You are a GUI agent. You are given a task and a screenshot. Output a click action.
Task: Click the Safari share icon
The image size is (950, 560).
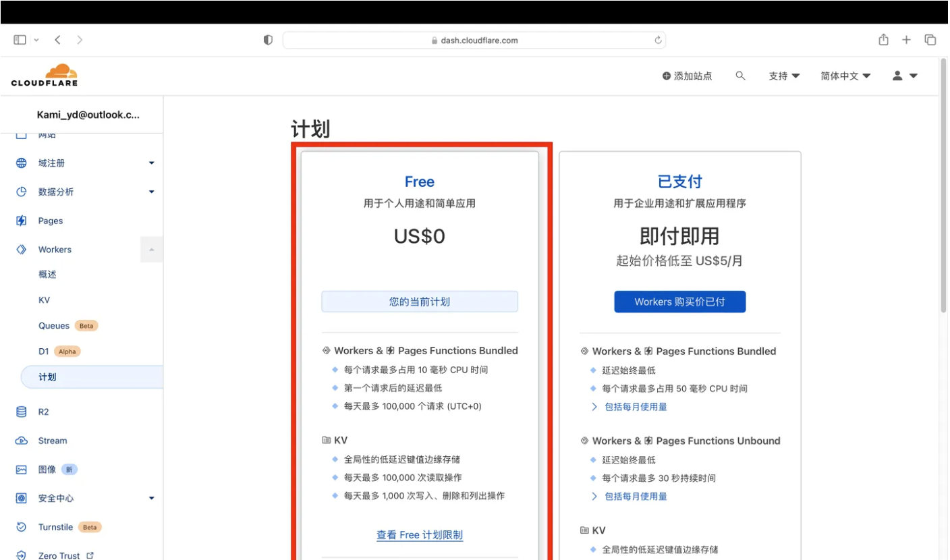[x=883, y=40]
